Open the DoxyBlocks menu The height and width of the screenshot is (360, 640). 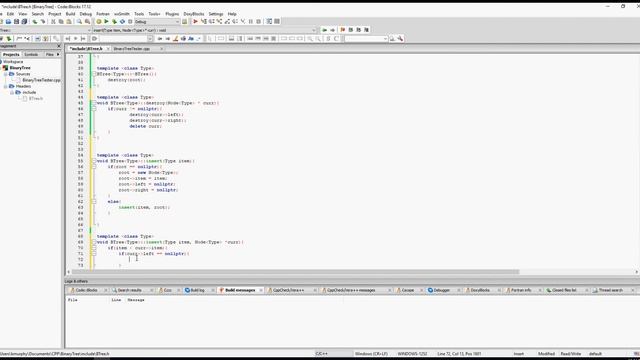point(193,14)
